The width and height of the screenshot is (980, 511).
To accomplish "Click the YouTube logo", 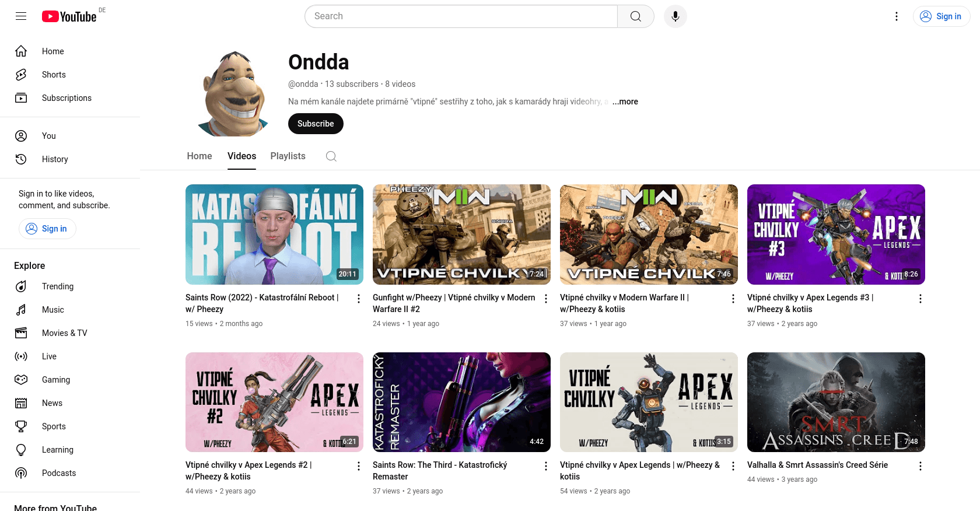I will click(x=69, y=16).
